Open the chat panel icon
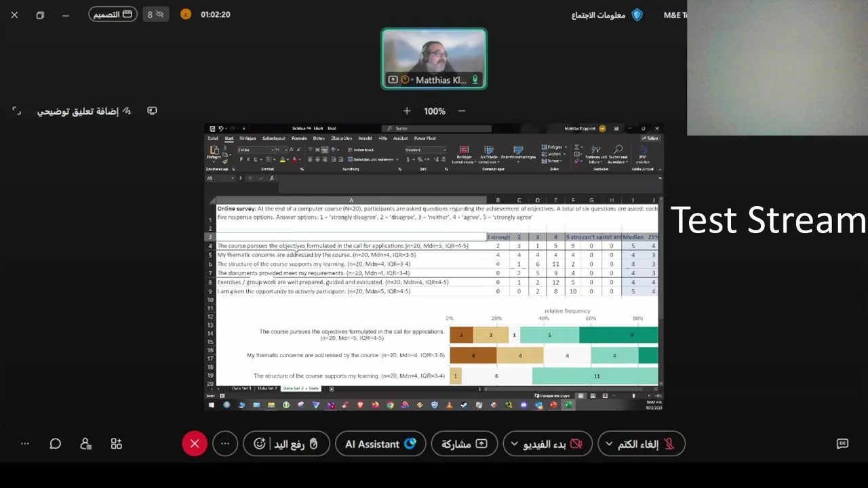The height and width of the screenshot is (488, 868). click(x=56, y=443)
